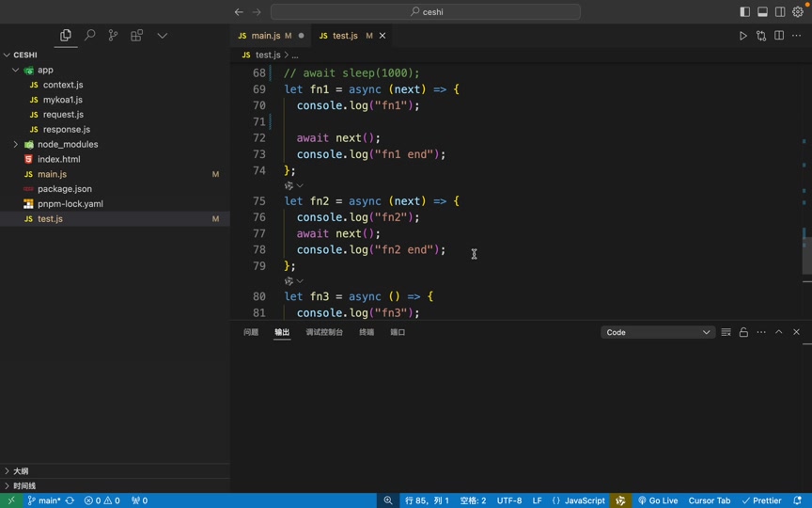Click the editor vertical scrollbar

click(x=806, y=254)
